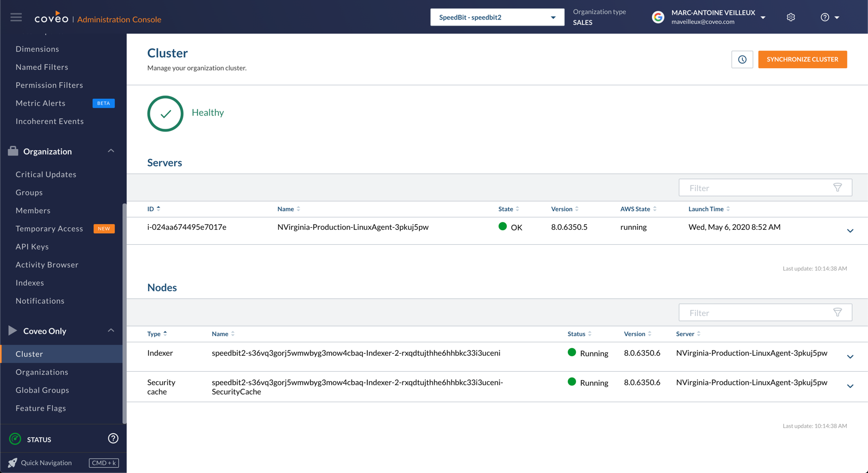This screenshot has width=868, height=473.
Task: Open Members page
Action: coord(33,210)
